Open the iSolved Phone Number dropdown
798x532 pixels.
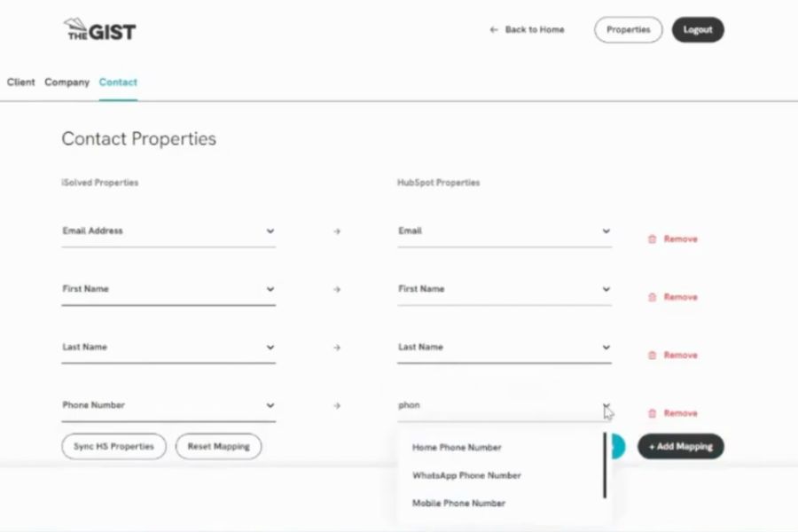point(168,405)
